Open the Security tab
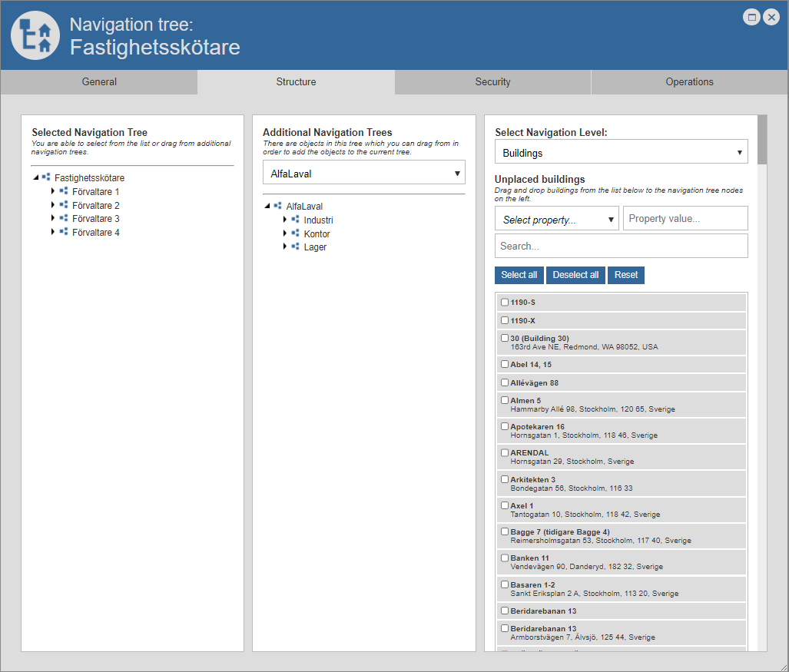 pyautogui.click(x=492, y=82)
